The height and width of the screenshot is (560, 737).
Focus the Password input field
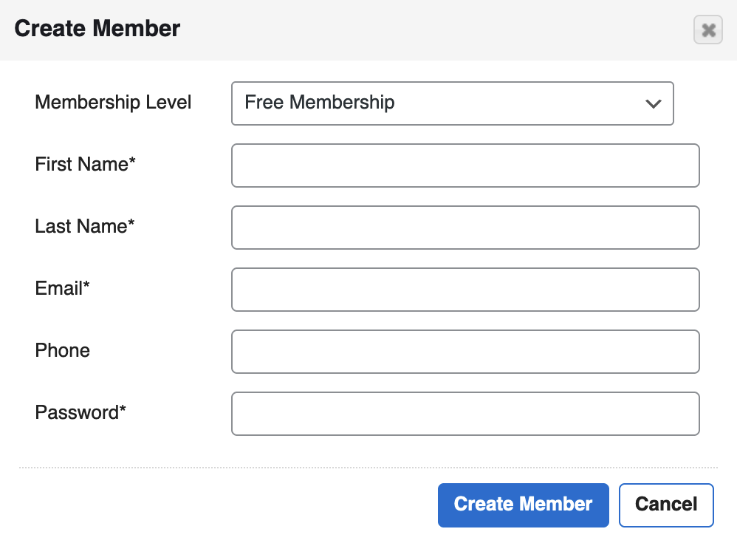465,414
